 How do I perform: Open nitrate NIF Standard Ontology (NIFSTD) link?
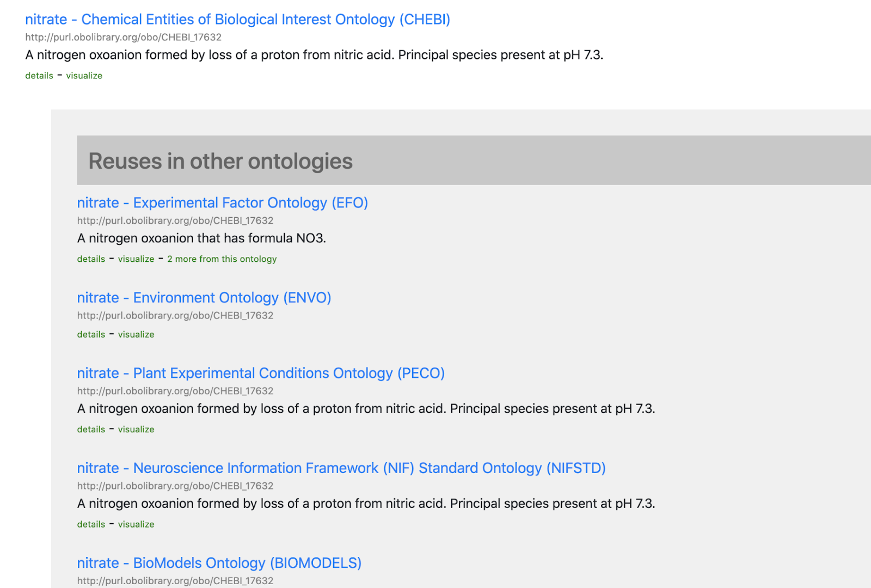point(341,468)
